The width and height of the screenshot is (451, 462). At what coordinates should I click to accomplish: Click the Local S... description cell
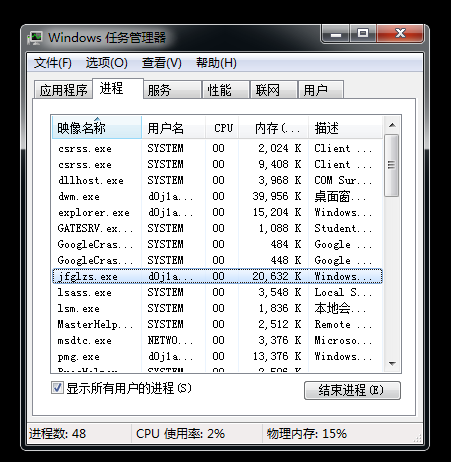[x=343, y=292]
